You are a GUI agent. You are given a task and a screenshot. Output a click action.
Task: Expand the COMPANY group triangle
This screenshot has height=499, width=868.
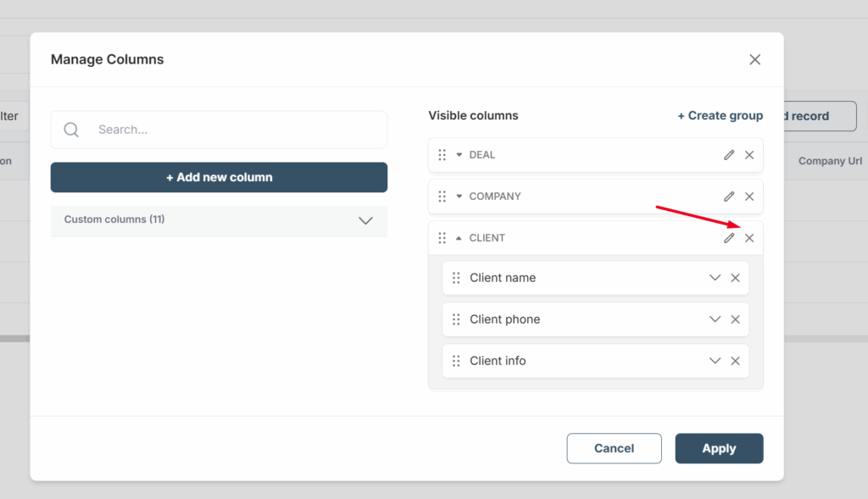point(459,197)
